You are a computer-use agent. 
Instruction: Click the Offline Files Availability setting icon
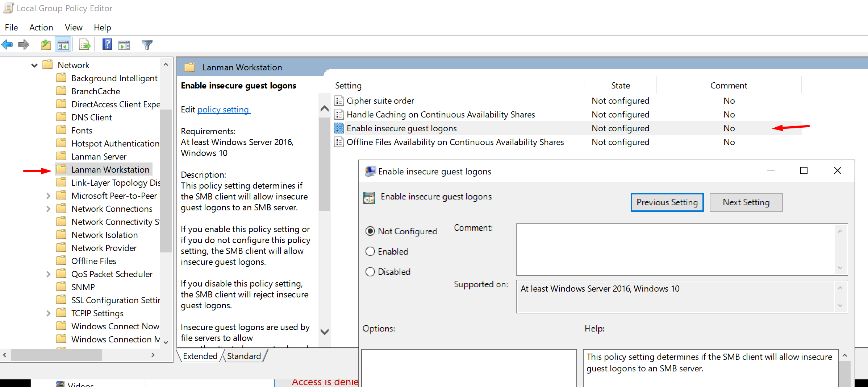pyautogui.click(x=339, y=142)
